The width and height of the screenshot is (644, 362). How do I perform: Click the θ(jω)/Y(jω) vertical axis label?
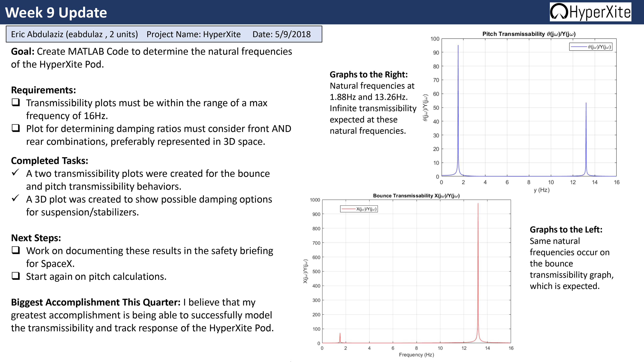coord(425,108)
